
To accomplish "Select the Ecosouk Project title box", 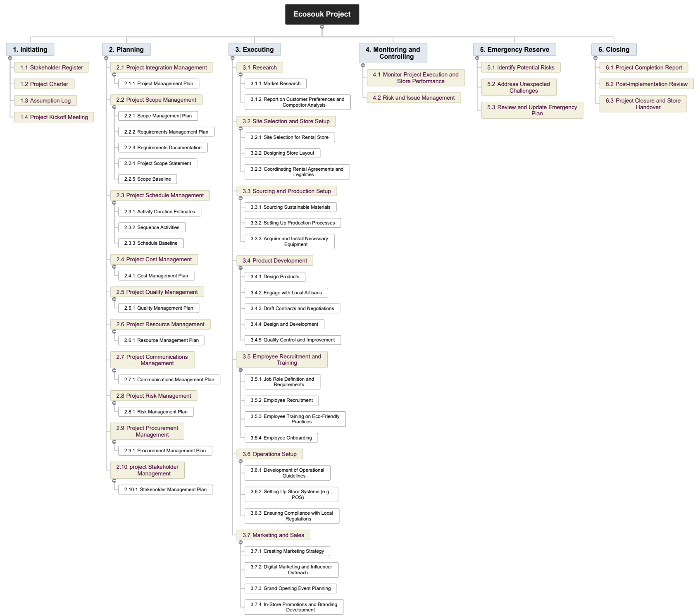I will 322,14.
